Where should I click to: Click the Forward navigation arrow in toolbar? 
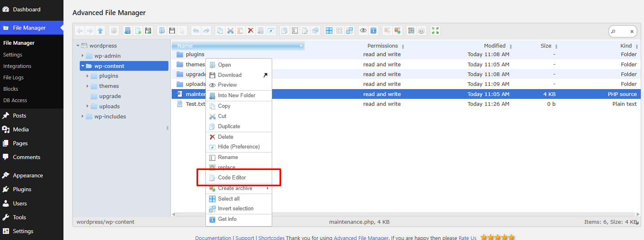click(90, 31)
